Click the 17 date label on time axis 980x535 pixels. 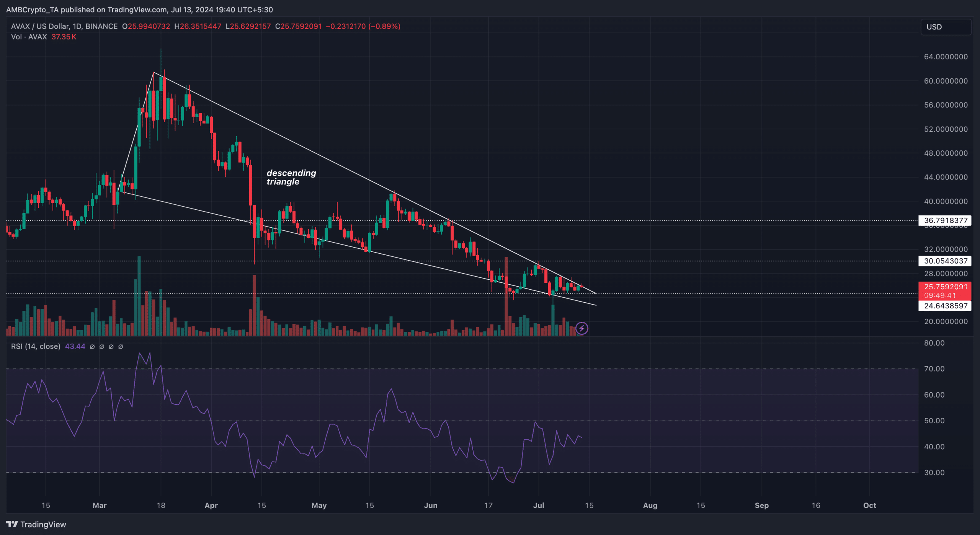(488, 506)
